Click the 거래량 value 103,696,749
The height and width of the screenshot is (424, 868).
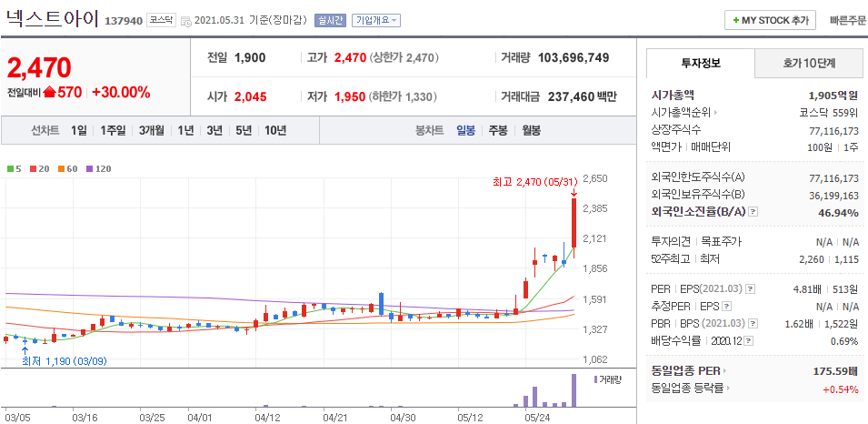574,57
